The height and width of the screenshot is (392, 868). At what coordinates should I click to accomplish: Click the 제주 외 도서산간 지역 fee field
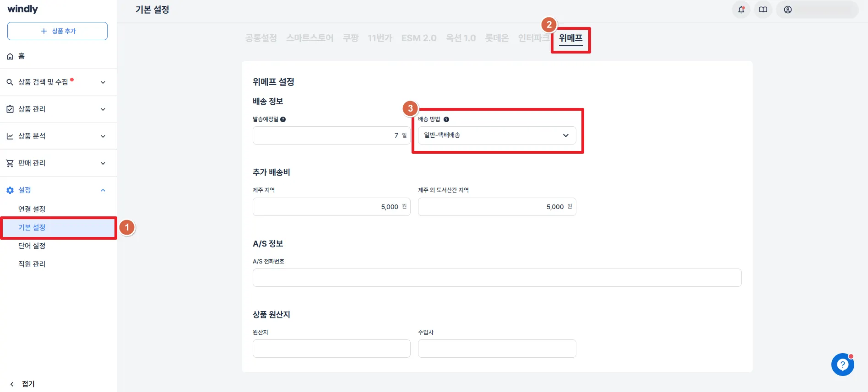[x=497, y=207]
